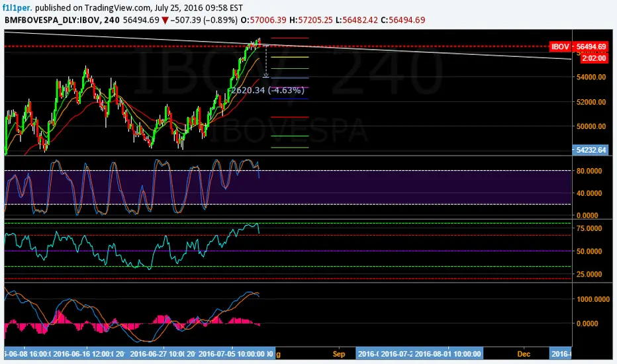This screenshot has height=364, width=617.
Task: Click the 54000.00 price axis label
Action: pos(591,77)
